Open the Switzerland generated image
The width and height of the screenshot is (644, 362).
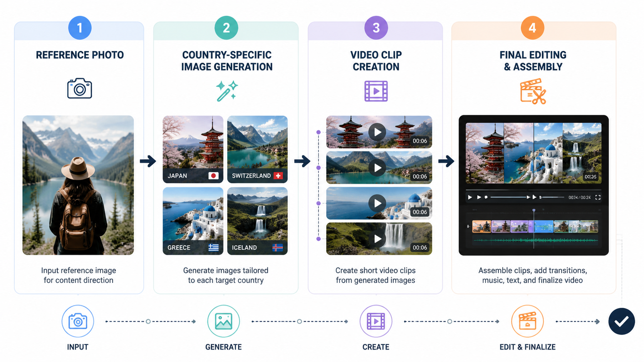tap(257, 149)
